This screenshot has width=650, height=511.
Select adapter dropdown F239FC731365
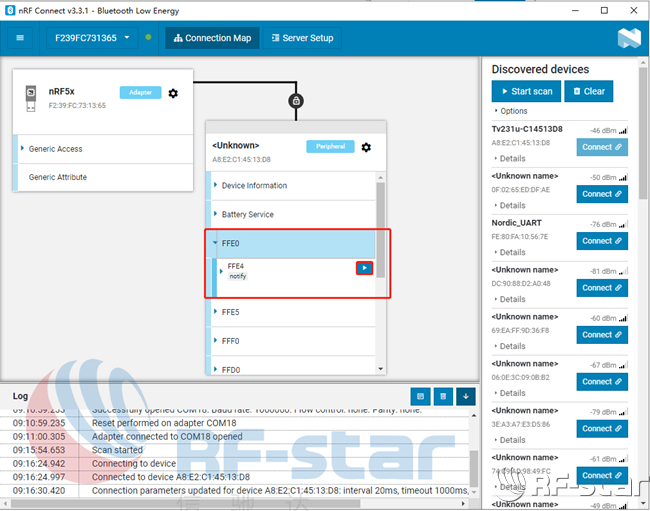pyautogui.click(x=88, y=39)
